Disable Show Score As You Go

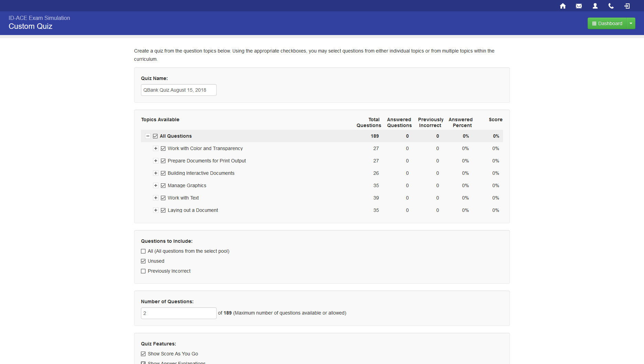[x=143, y=354]
